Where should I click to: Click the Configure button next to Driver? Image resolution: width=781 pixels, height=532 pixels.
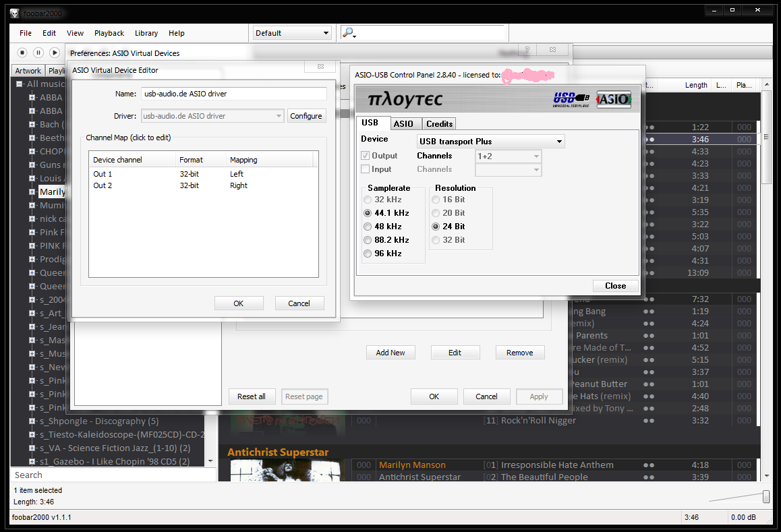coord(306,116)
